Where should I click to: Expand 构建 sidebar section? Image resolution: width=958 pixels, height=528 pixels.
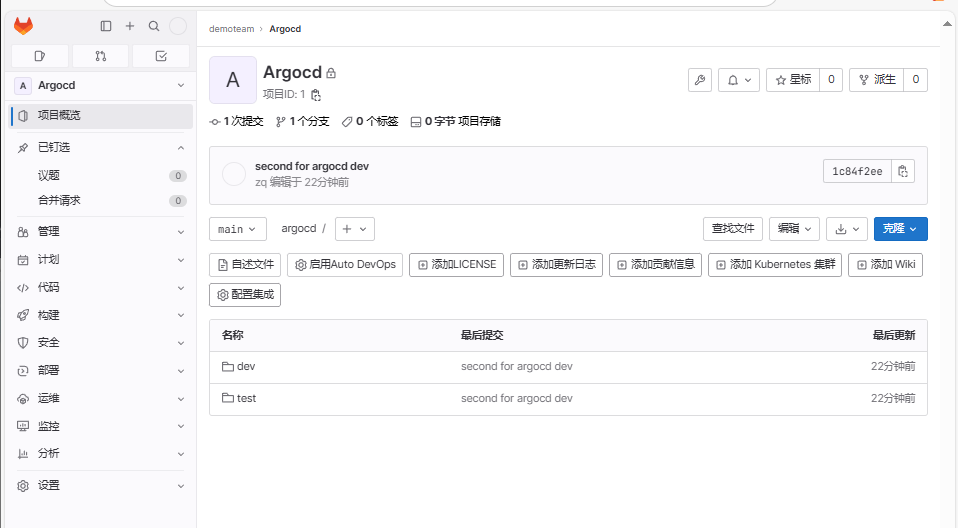(101, 315)
